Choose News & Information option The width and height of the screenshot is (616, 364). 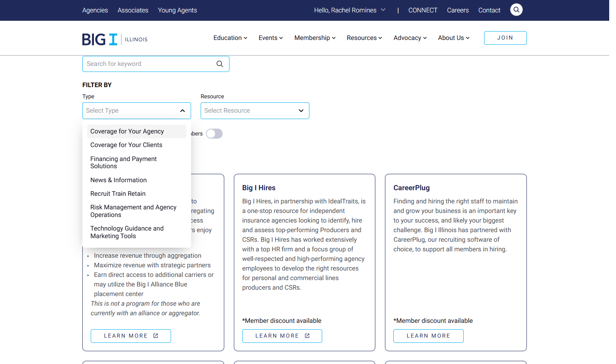tap(137, 180)
